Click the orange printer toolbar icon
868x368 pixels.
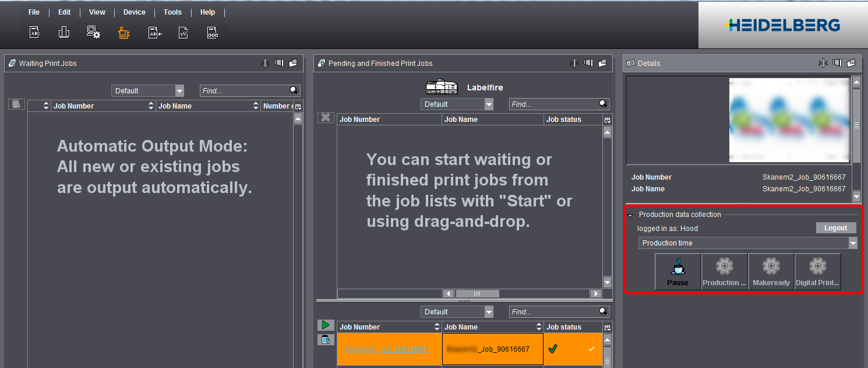[124, 33]
